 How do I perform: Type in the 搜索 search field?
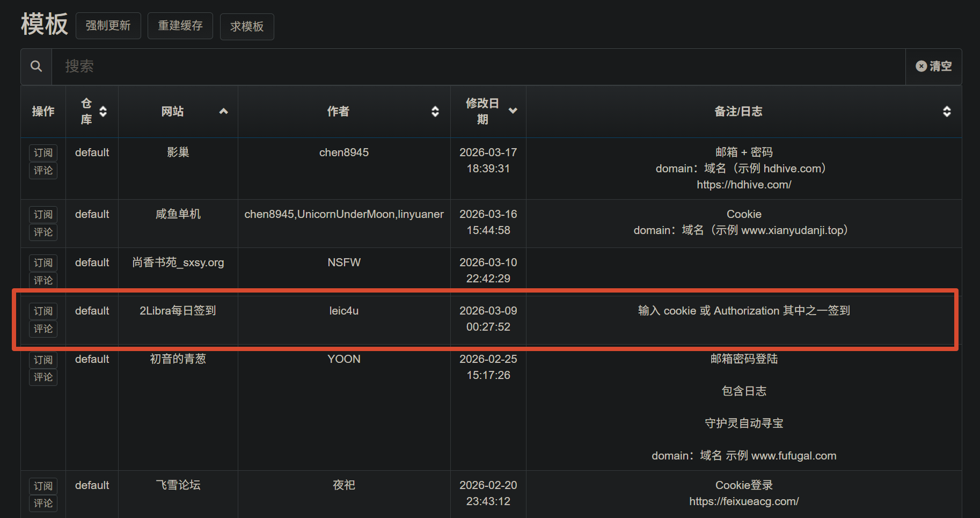click(x=478, y=67)
